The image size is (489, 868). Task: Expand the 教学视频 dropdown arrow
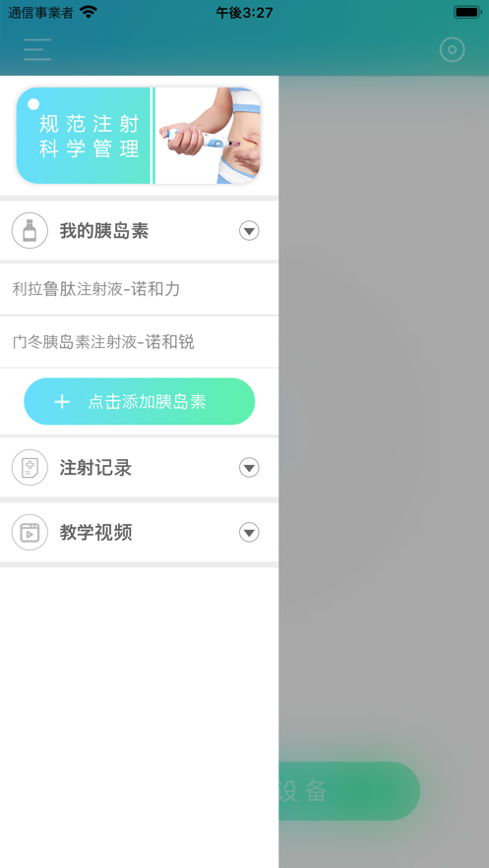click(x=249, y=533)
